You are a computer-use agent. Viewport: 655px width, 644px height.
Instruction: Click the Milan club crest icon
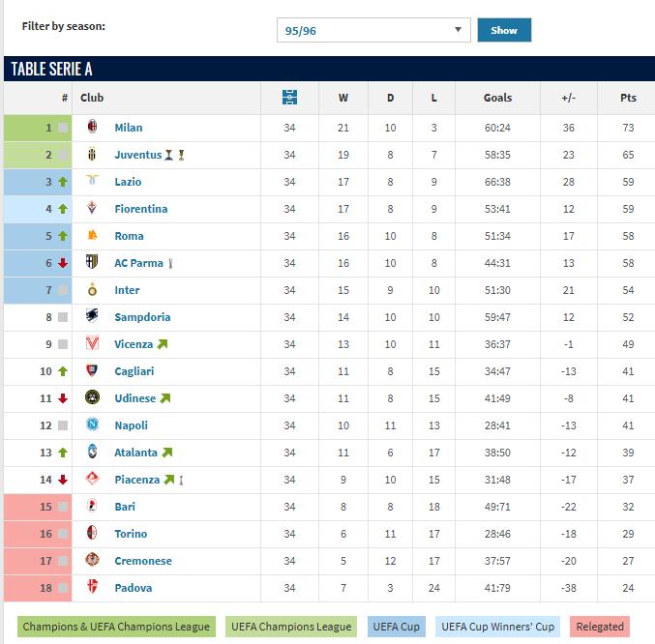tap(93, 128)
